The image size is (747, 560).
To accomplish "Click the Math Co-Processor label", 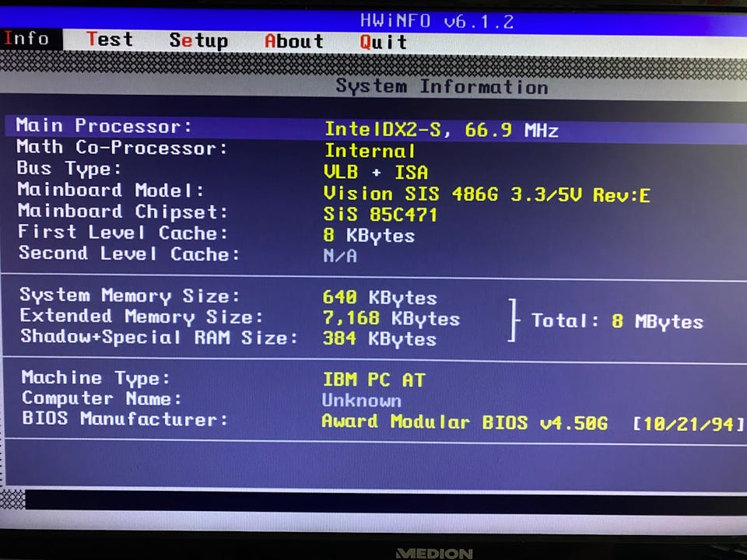I will pos(121,147).
